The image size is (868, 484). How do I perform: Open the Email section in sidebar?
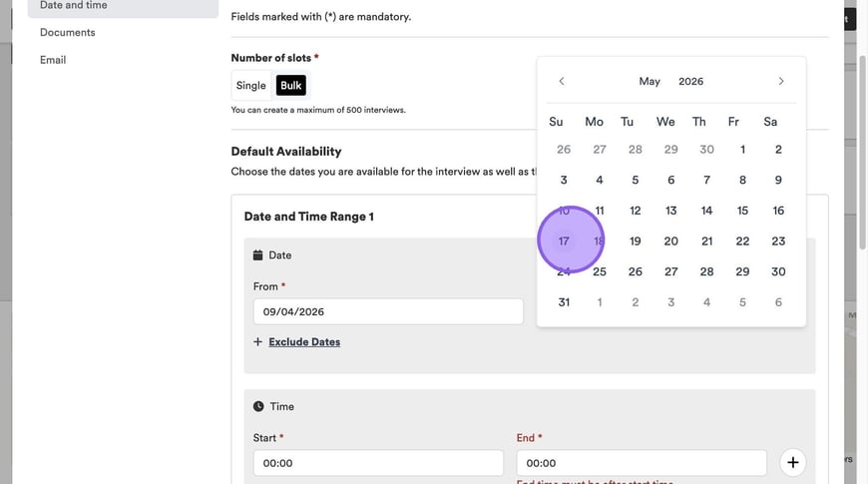(53, 60)
